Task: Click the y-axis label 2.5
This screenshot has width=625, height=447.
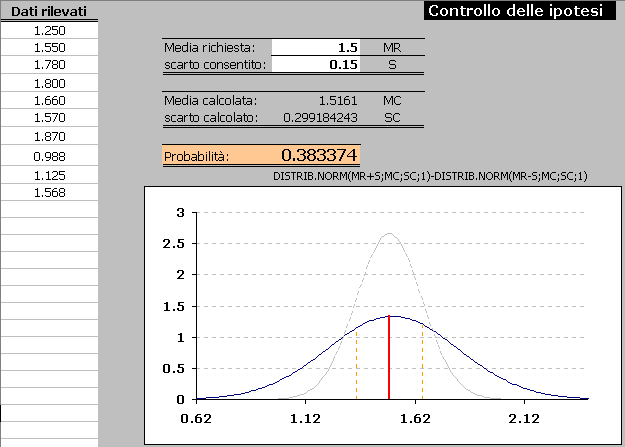Action: [x=176, y=243]
